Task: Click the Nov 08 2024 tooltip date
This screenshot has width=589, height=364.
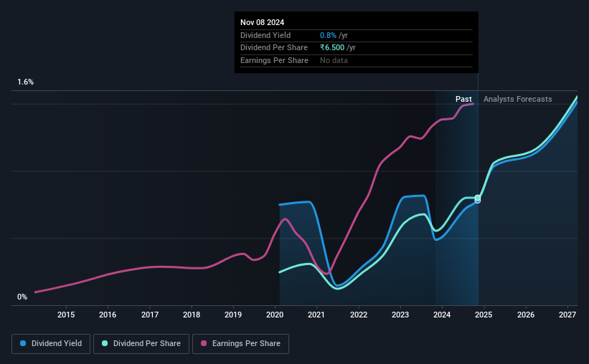Action: [x=262, y=22]
